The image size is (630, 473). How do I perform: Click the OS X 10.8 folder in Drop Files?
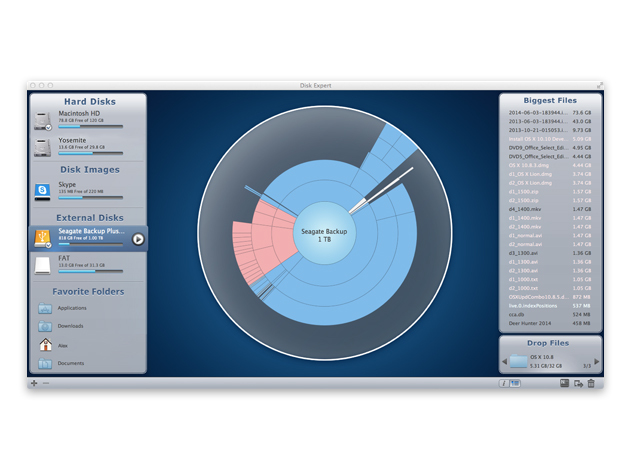click(x=518, y=361)
